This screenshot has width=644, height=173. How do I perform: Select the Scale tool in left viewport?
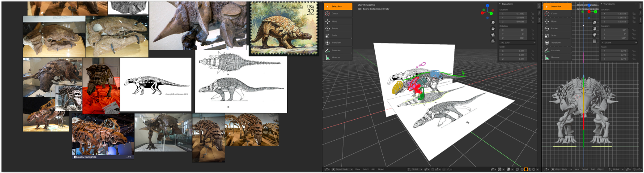[338, 35]
